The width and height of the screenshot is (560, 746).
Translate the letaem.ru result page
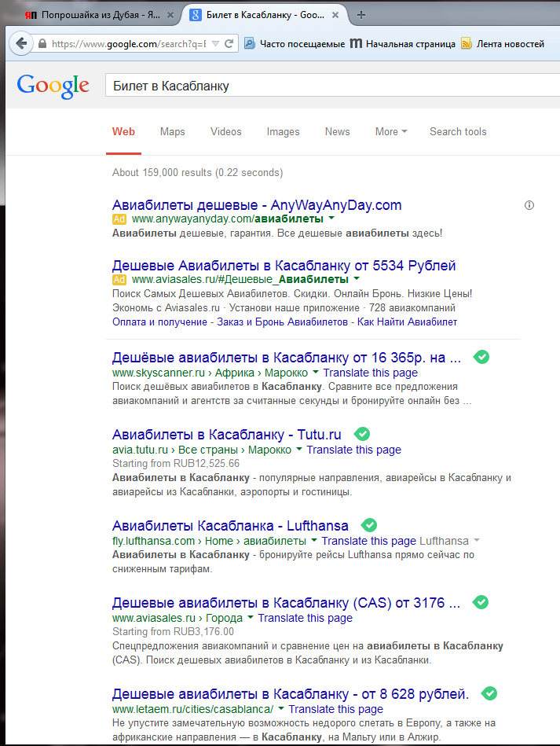[335, 709]
